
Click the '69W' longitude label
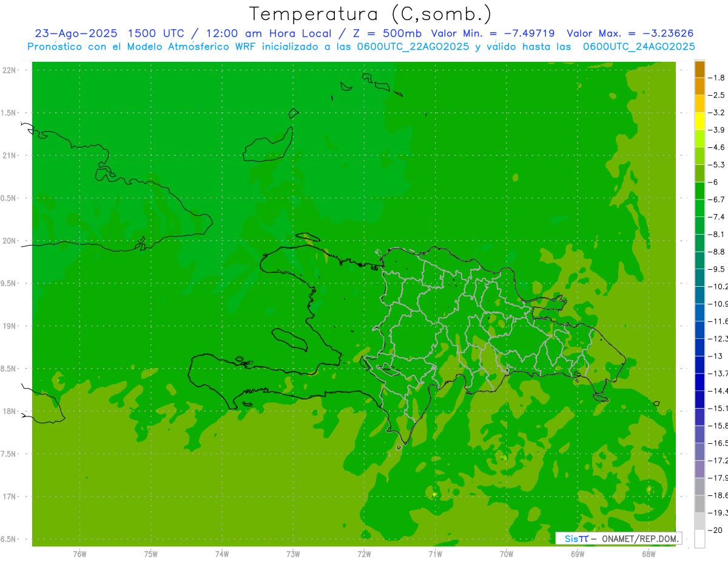tap(578, 554)
